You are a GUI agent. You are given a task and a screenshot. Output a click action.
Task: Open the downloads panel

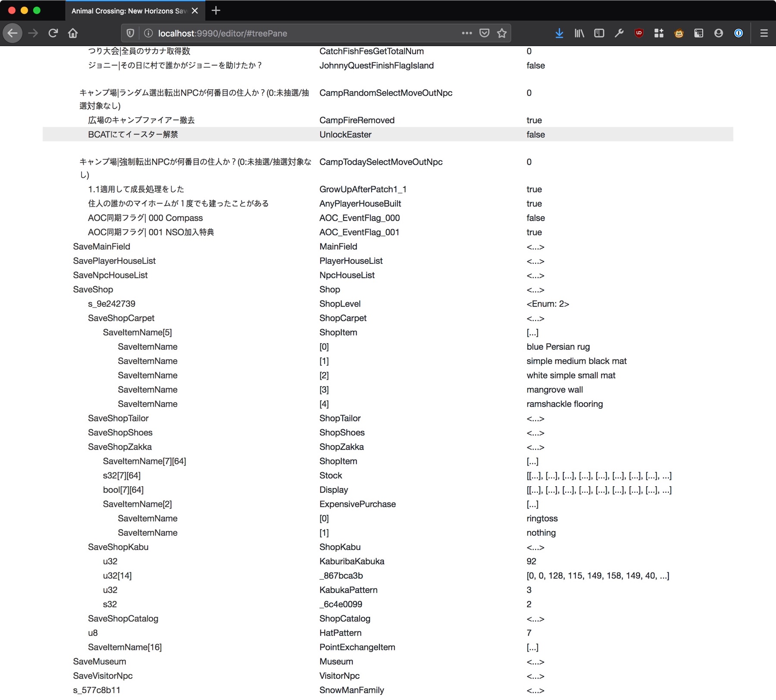[559, 33]
